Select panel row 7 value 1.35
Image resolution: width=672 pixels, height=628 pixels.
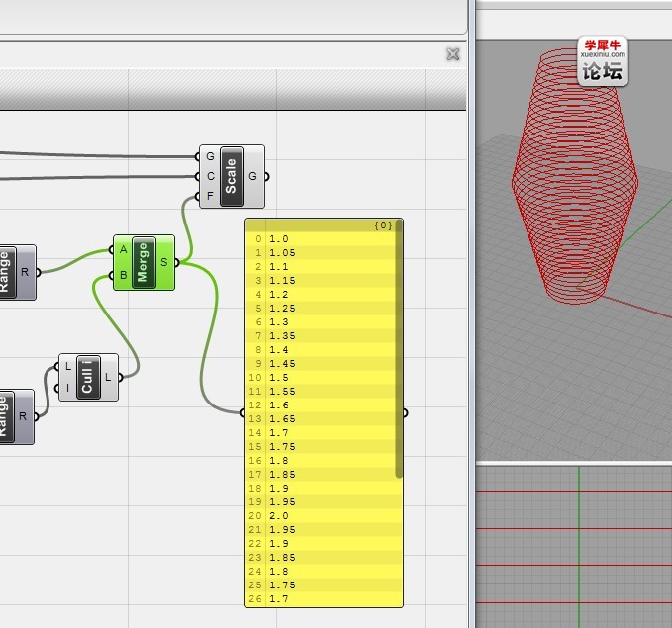pos(321,336)
